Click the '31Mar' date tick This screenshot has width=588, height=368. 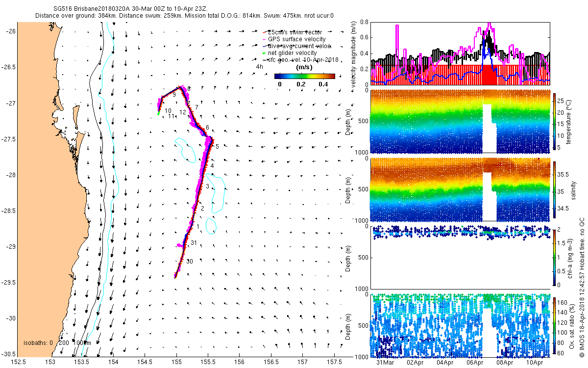(386, 363)
